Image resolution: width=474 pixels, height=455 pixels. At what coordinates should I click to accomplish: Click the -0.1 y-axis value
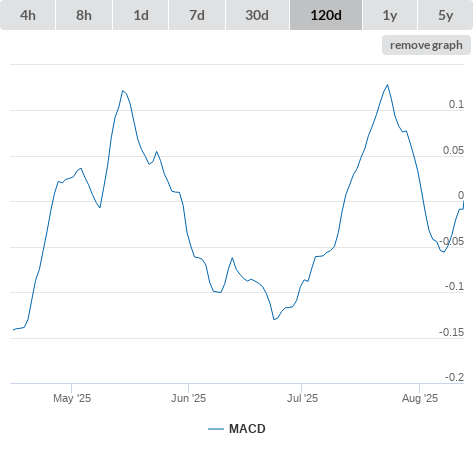click(454, 286)
